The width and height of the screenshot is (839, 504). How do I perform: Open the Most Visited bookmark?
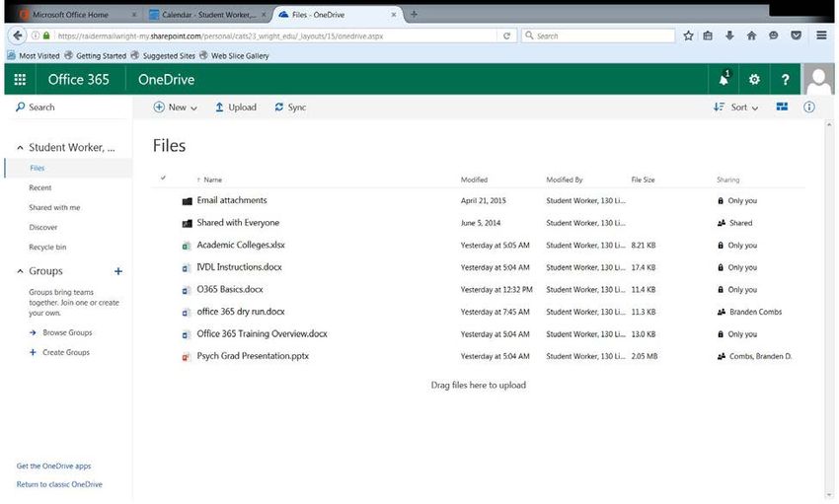click(34, 55)
